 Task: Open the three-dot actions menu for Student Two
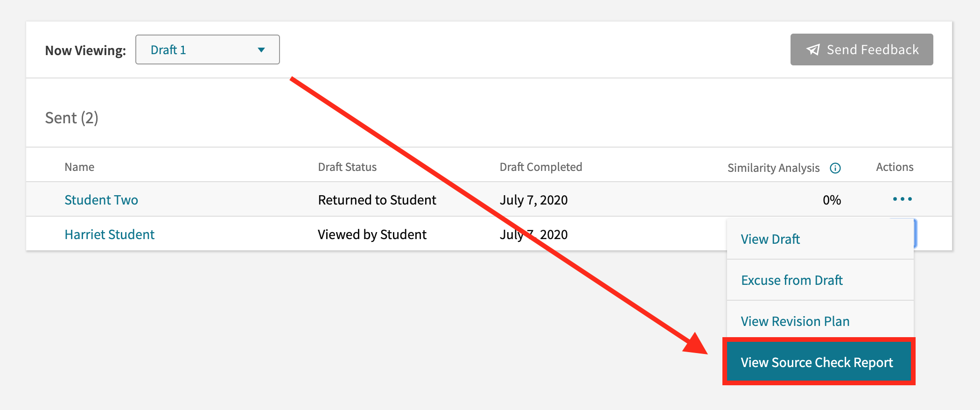903,199
